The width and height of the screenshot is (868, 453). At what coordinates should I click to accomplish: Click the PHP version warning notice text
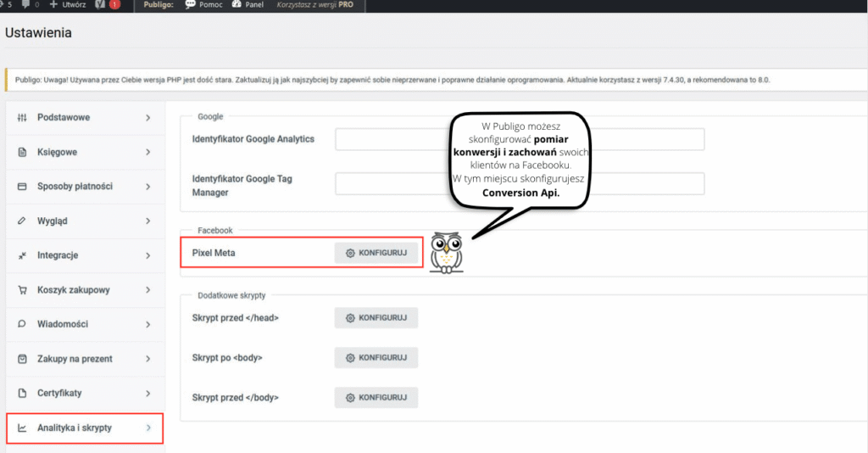click(x=392, y=80)
